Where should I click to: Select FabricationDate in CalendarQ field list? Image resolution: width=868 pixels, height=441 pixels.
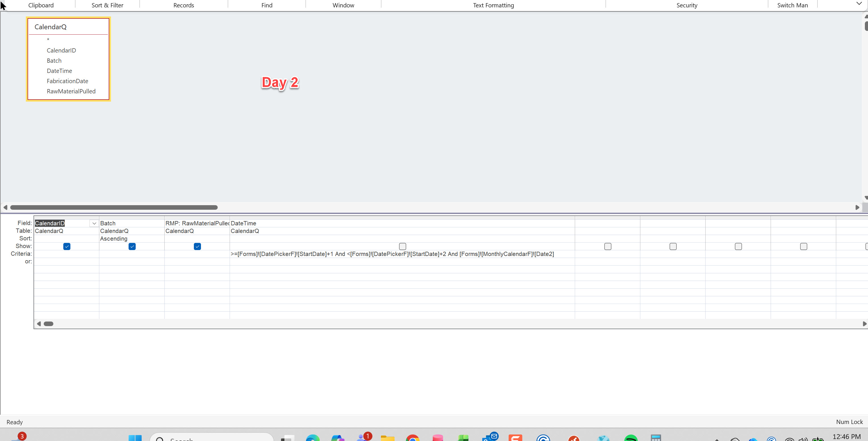[x=67, y=81]
